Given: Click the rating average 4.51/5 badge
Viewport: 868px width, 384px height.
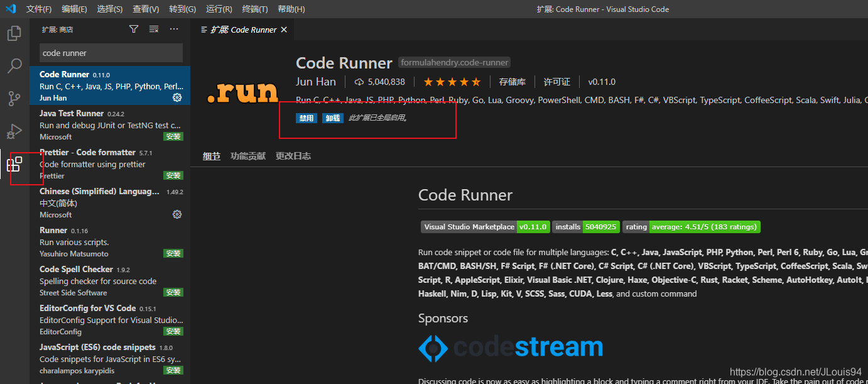Looking at the screenshot, I should click(692, 227).
